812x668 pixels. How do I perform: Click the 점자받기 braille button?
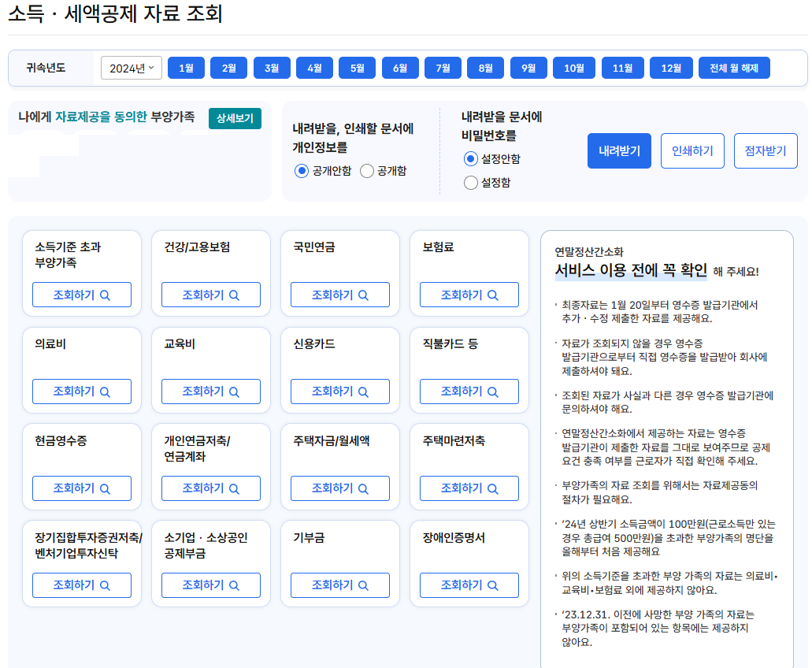click(766, 150)
